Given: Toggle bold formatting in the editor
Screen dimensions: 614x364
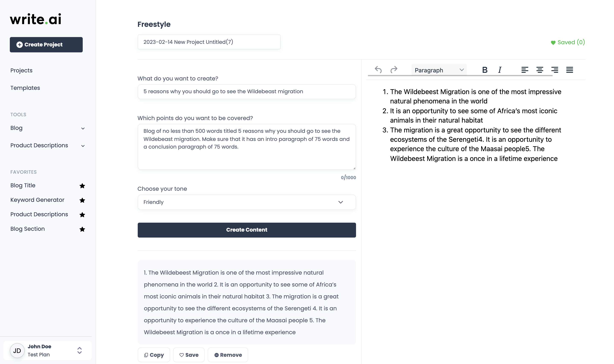Looking at the screenshot, I should 485,70.
